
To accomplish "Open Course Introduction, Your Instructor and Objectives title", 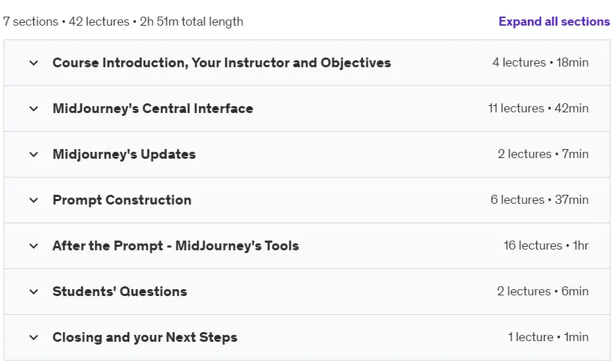I will pyautogui.click(x=221, y=62).
